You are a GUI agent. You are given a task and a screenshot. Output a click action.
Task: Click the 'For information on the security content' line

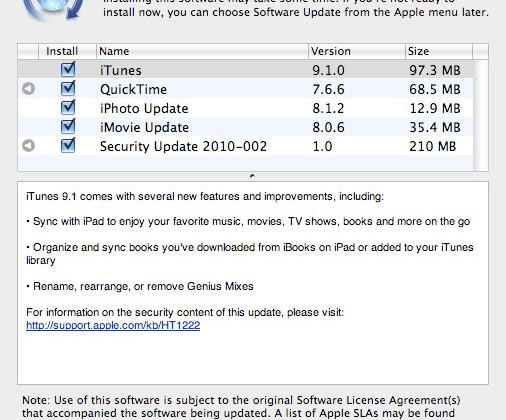185,312
